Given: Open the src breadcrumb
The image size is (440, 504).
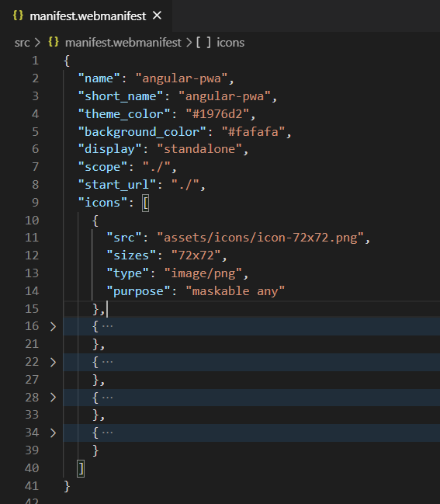Looking at the screenshot, I should 22,43.
